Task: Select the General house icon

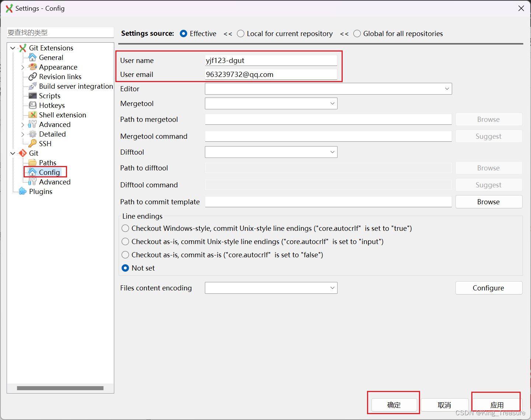Action: (32, 57)
